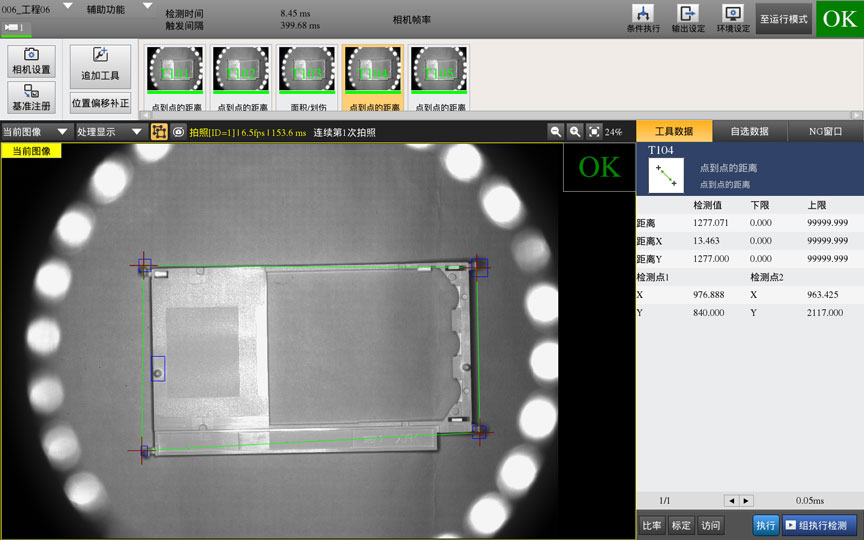Open 相机设置 camera settings

(x=31, y=61)
